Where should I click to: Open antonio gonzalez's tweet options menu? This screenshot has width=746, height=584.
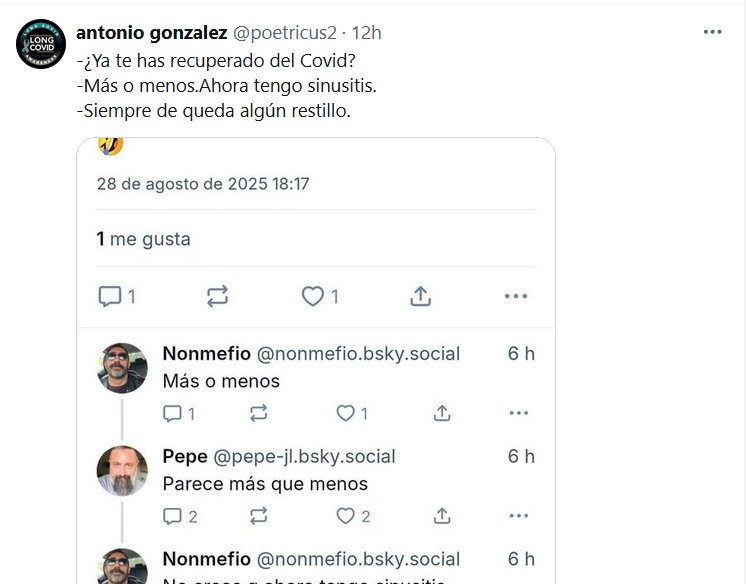point(712,32)
